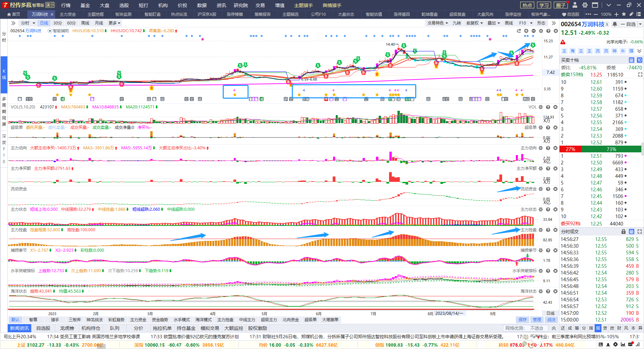Image resolution: width=644 pixels, height=349 pixels.
Task: Click message bubble icon in status bar
Action: [630, 344]
